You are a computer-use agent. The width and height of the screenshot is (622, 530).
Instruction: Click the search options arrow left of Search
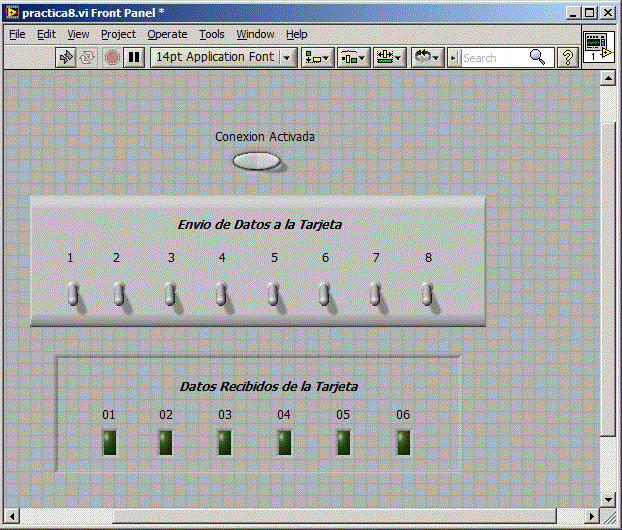point(454,58)
